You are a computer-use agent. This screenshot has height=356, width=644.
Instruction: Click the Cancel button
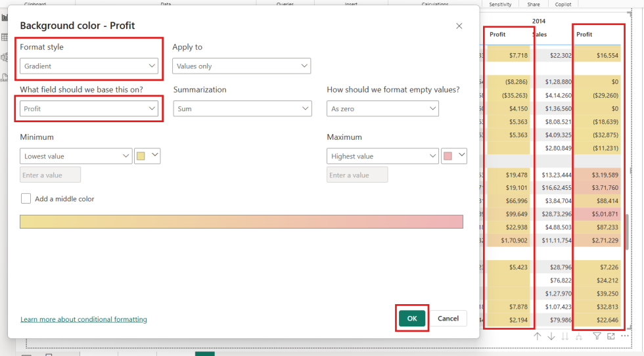click(448, 319)
